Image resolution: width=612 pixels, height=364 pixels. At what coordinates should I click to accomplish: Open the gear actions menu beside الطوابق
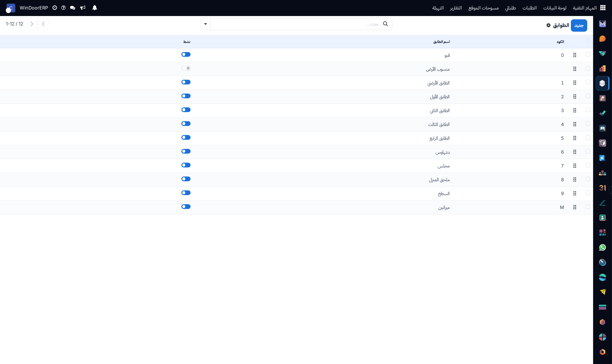548,25
